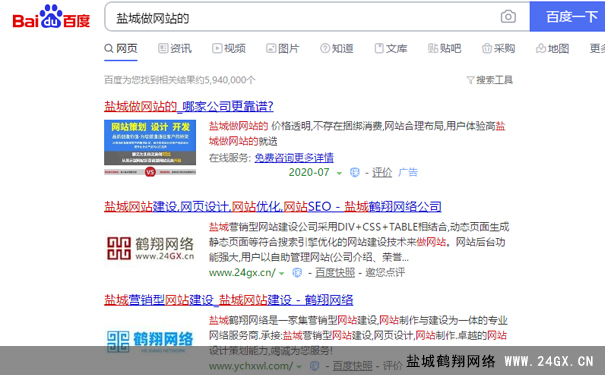Click the 搜索工具 filter icon
Screen dimensions: 605x375
click(x=470, y=80)
